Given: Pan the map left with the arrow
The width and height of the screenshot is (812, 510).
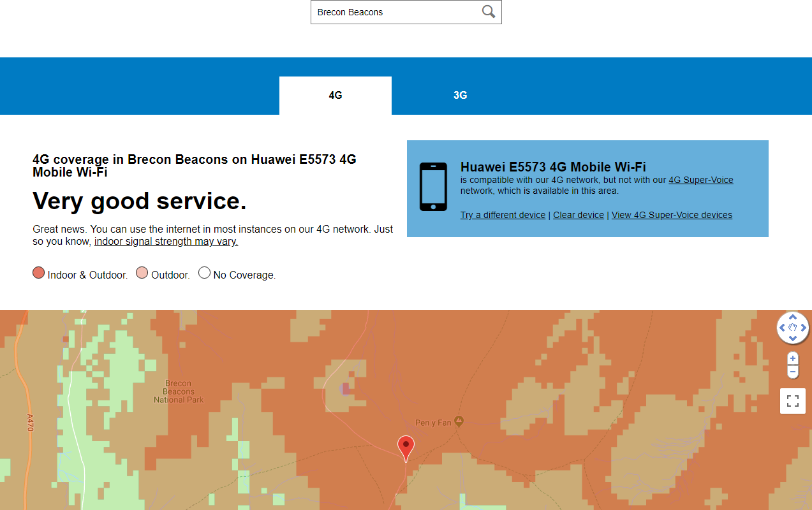Looking at the screenshot, I should point(781,328).
